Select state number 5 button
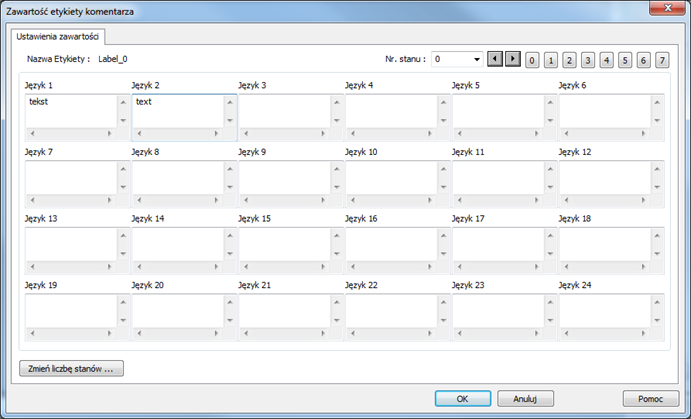 tap(625, 60)
